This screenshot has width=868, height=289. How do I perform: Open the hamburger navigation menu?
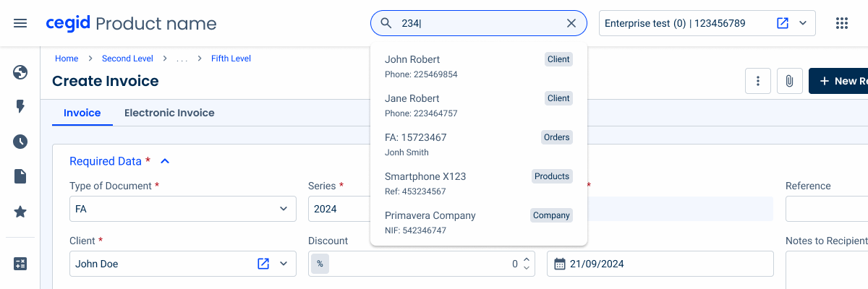(x=20, y=23)
